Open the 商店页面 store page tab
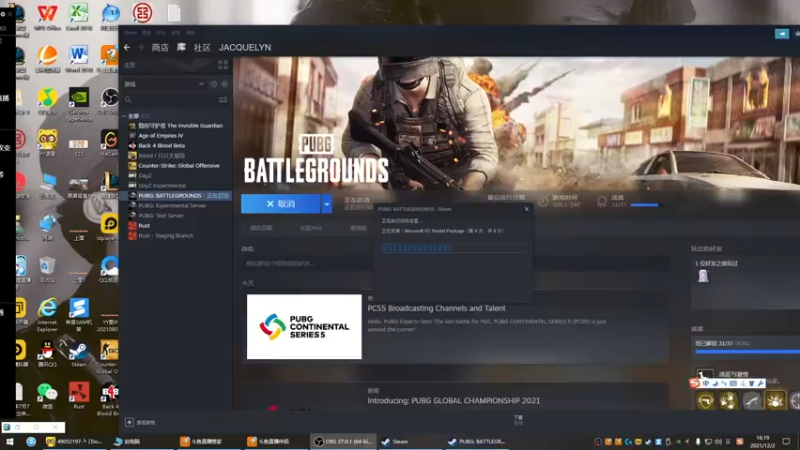 tap(261, 228)
